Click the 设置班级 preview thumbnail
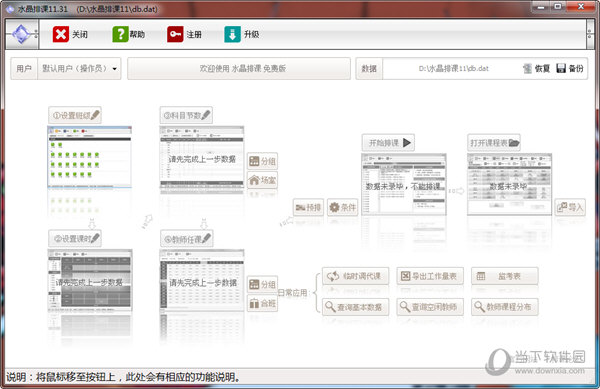 pyautogui.click(x=90, y=157)
